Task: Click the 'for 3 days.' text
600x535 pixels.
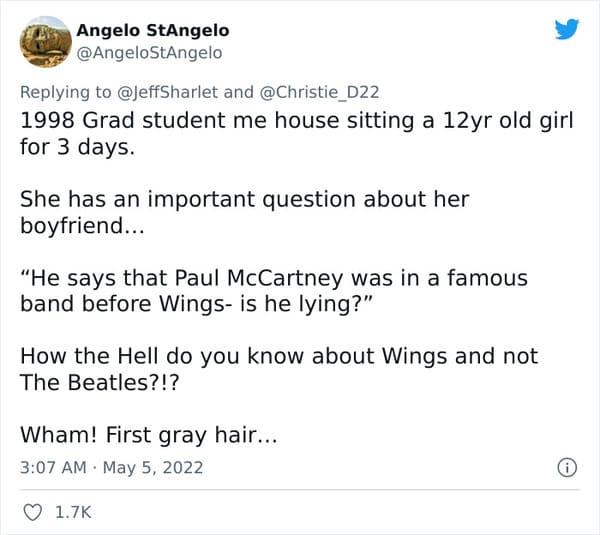Action: pyautogui.click(x=77, y=147)
